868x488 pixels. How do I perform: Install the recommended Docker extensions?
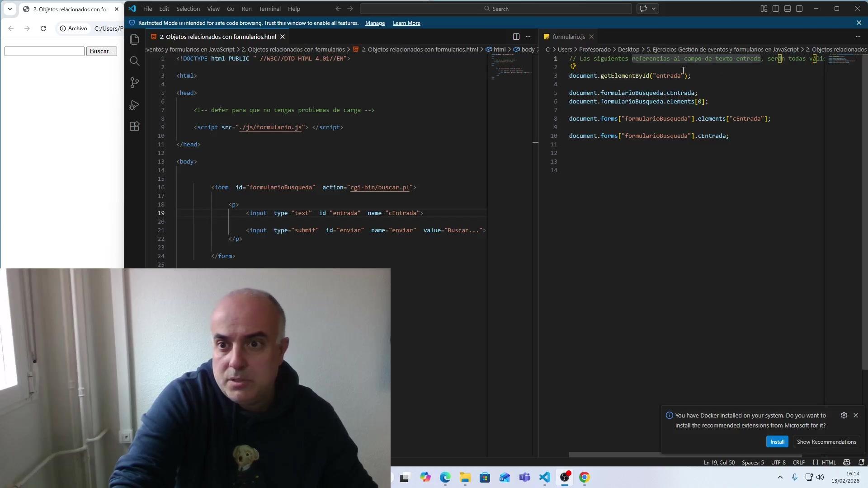[777, 442]
